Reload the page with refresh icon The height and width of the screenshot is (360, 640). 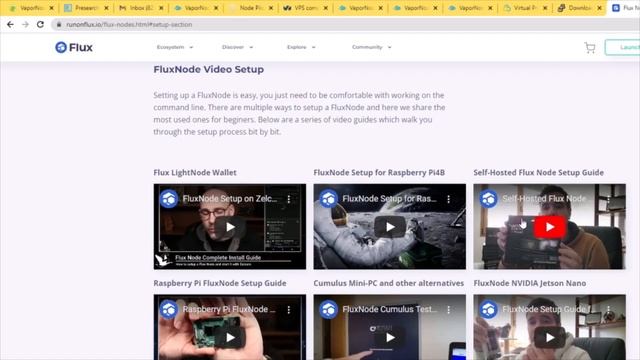(40, 24)
